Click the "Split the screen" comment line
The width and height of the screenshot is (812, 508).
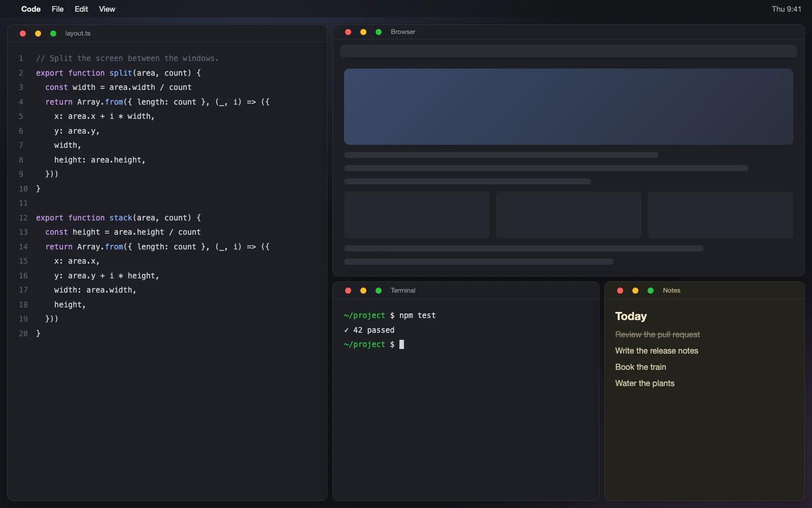point(127,58)
